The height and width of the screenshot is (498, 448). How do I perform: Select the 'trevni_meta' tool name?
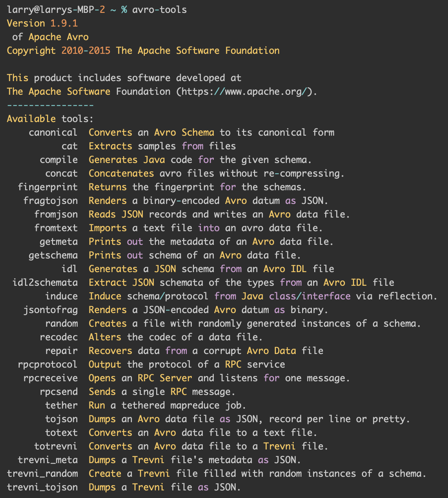48,460
